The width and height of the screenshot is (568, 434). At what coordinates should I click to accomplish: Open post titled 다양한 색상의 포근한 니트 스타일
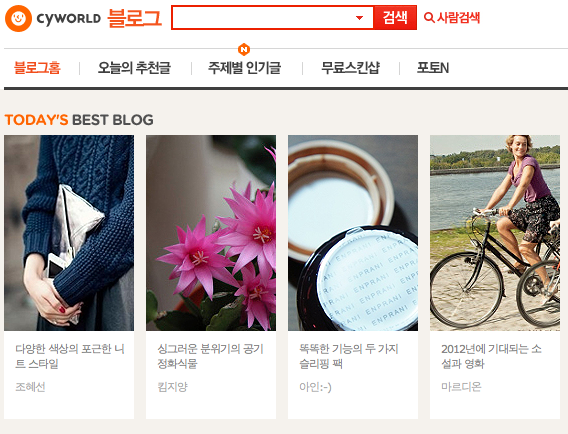pos(70,356)
